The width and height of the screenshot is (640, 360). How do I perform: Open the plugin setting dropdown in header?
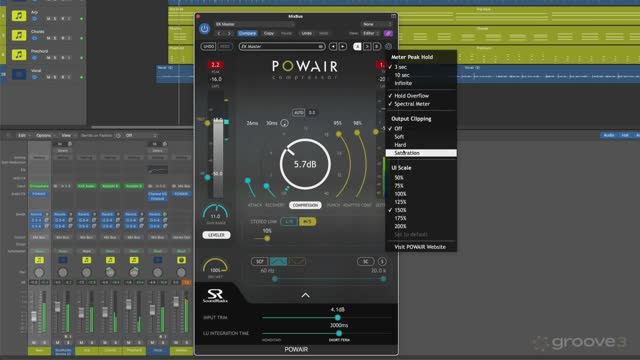pyautogui.click(x=254, y=24)
